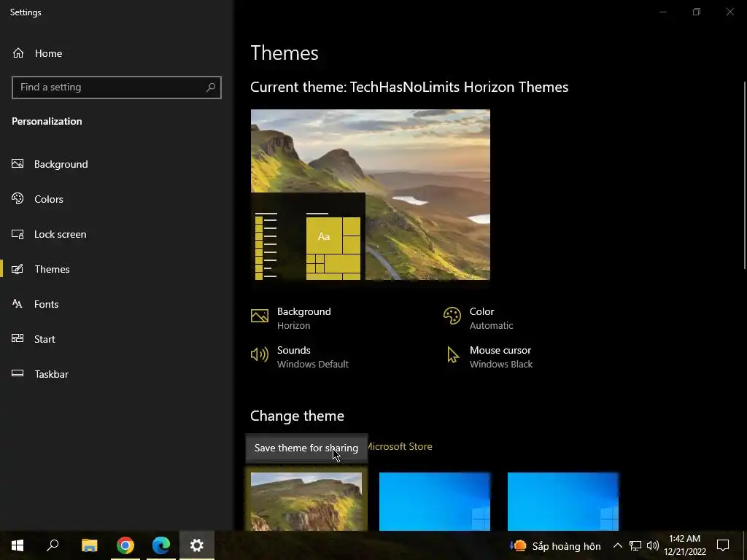Click the Background image icon under theme preview
This screenshot has height=560, width=747.
(x=260, y=316)
